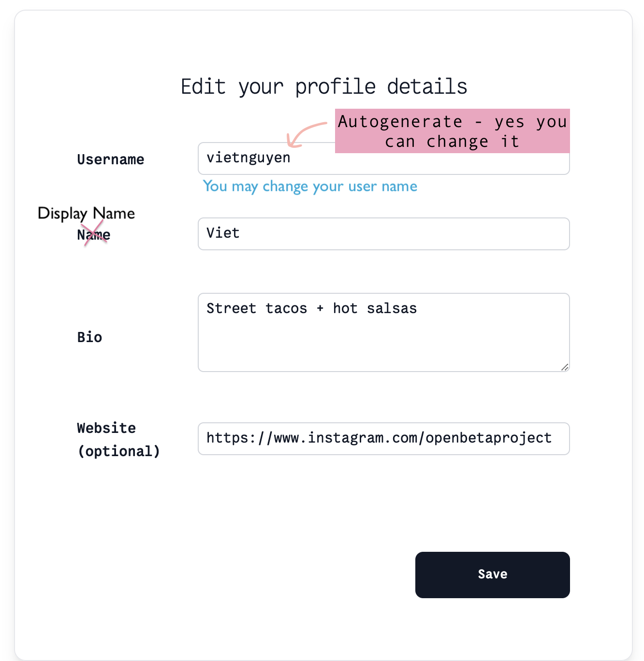Select the handwritten 'Display Name' annotation
Image resolution: width=644 pixels, height=661 pixels.
pyautogui.click(x=87, y=214)
